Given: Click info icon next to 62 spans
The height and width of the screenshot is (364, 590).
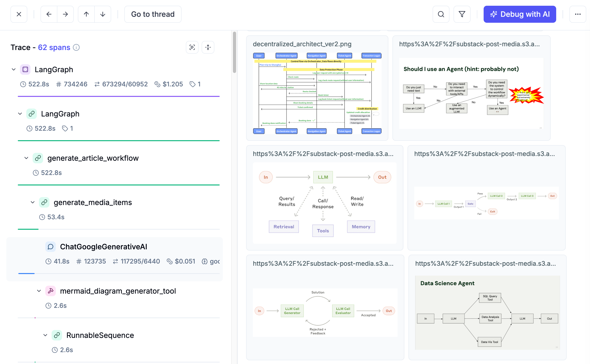Looking at the screenshot, I should [x=76, y=47].
